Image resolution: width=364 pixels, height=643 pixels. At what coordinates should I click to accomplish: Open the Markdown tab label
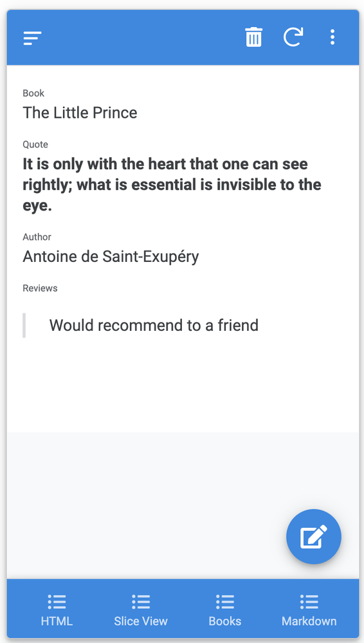click(x=309, y=621)
